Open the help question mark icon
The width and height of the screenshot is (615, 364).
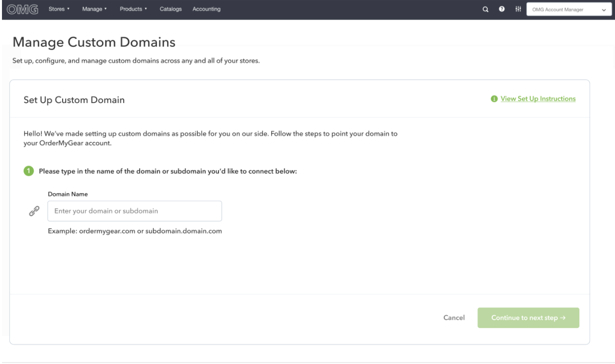[499, 9]
